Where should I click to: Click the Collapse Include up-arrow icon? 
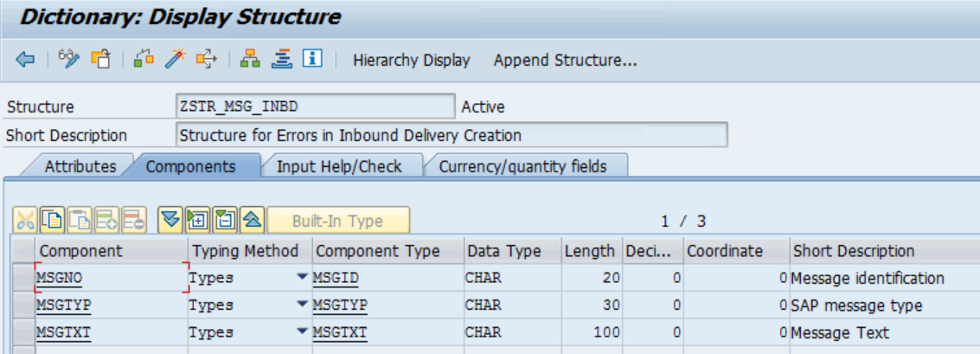click(x=252, y=220)
